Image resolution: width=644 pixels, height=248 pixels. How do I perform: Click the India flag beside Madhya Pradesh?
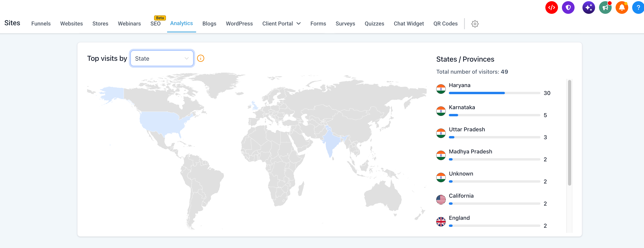click(441, 155)
